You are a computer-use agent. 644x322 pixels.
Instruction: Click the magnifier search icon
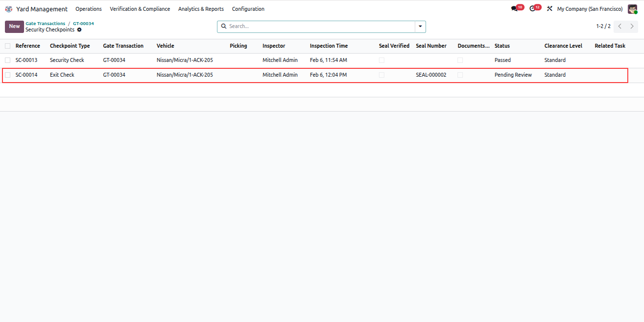pos(224,27)
